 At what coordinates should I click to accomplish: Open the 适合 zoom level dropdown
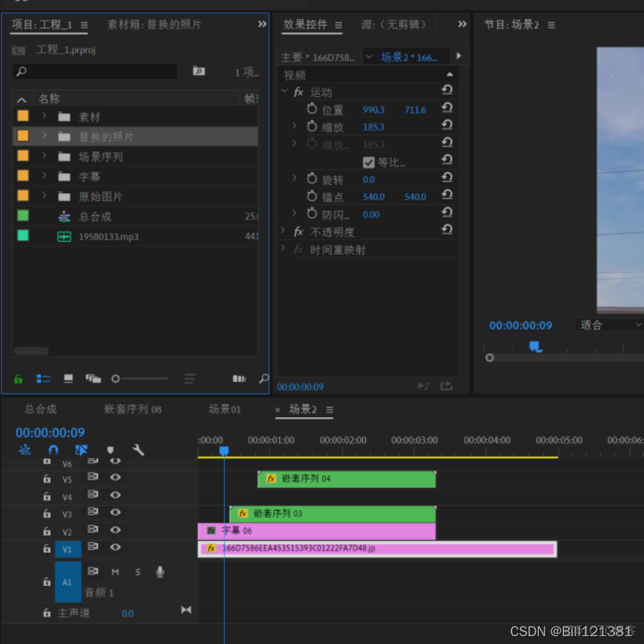(610, 325)
